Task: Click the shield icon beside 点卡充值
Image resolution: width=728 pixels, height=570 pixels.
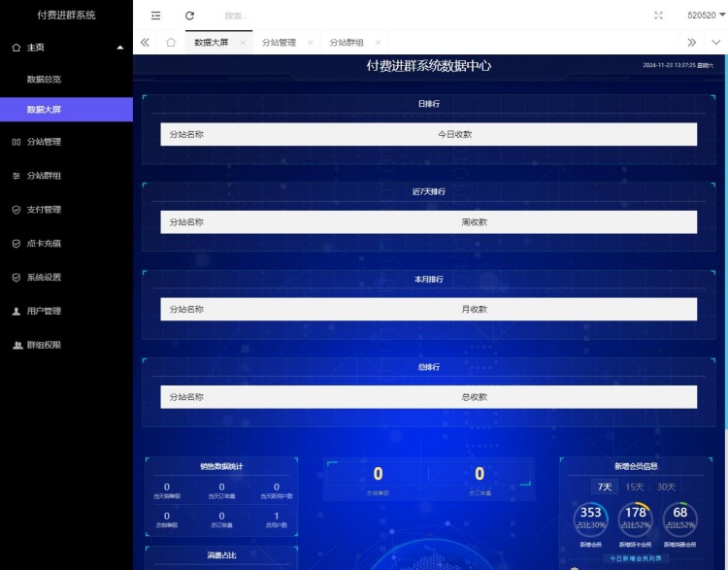Action: click(17, 244)
